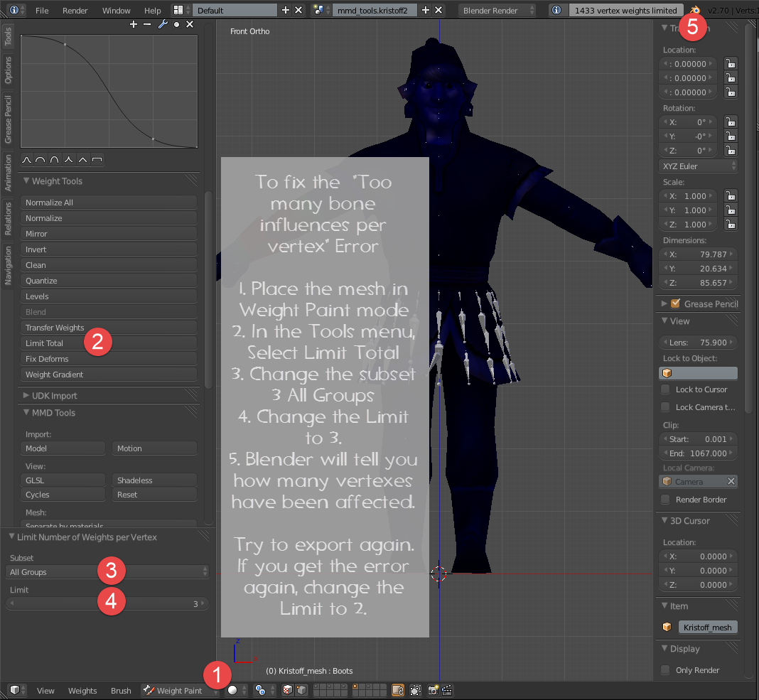Collapse the 3D Cursor panel
This screenshot has width=759, height=700.
point(664,520)
